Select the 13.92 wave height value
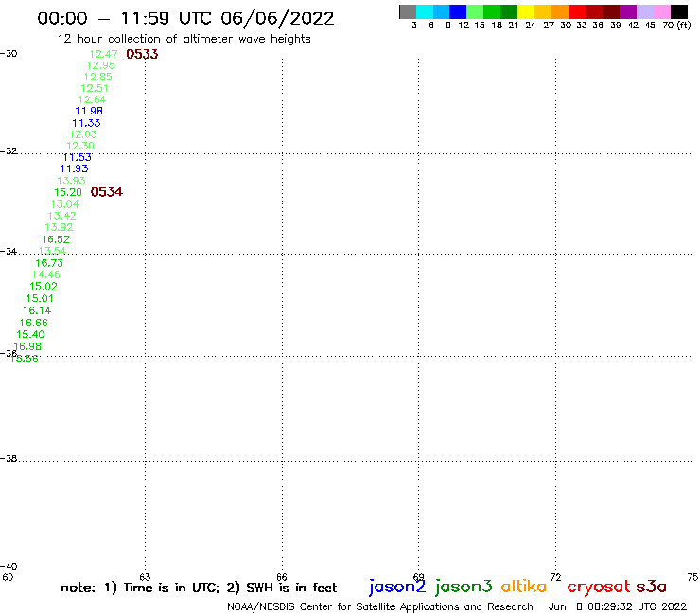The height and width of the screenshot is (615, 700). point(59,227)
